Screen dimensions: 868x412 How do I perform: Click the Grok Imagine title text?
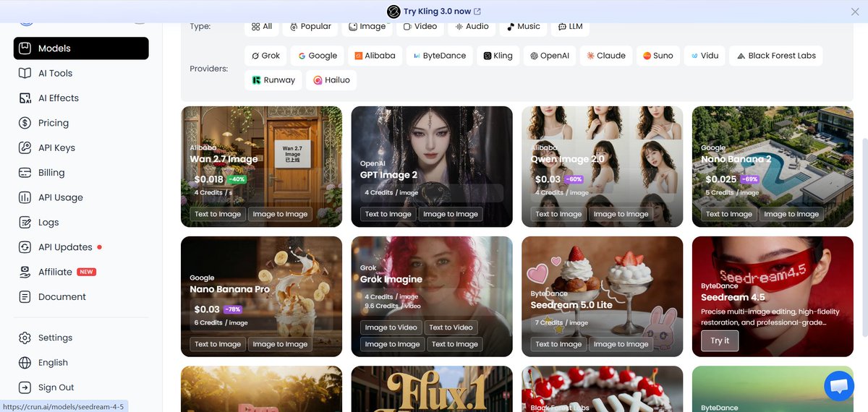point(391,280)
